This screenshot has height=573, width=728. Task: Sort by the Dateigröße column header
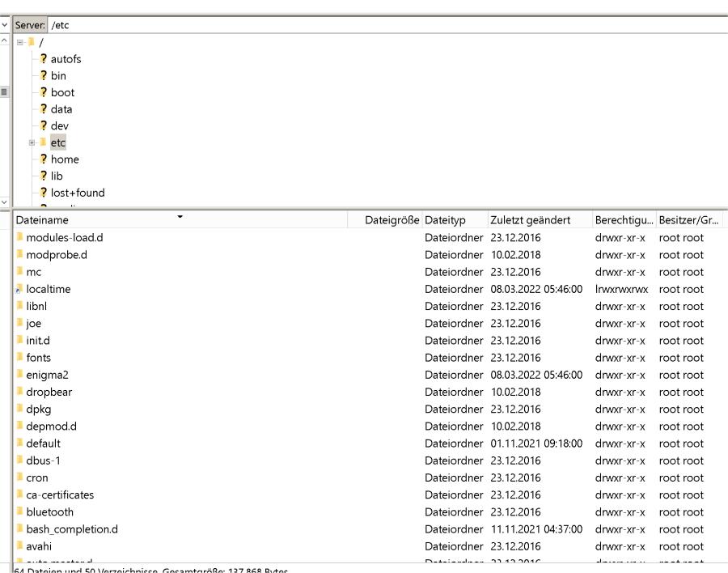393,219
